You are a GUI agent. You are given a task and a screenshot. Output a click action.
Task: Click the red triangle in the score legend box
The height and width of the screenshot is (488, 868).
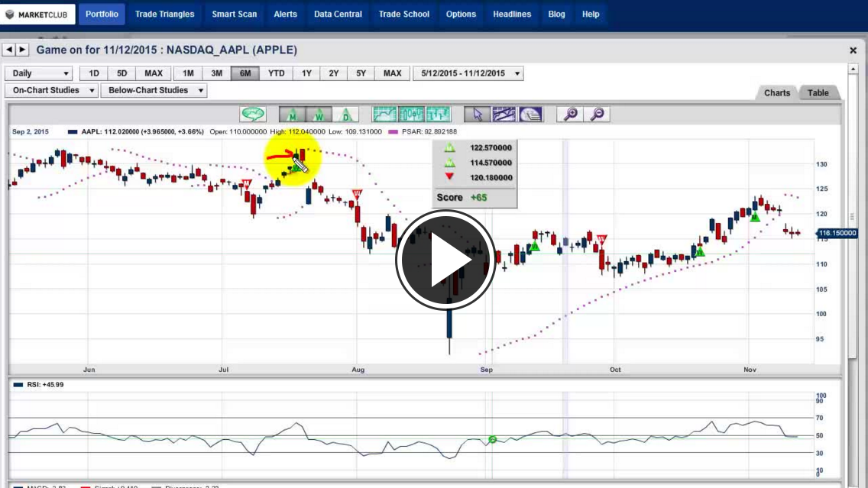point(449,177)
